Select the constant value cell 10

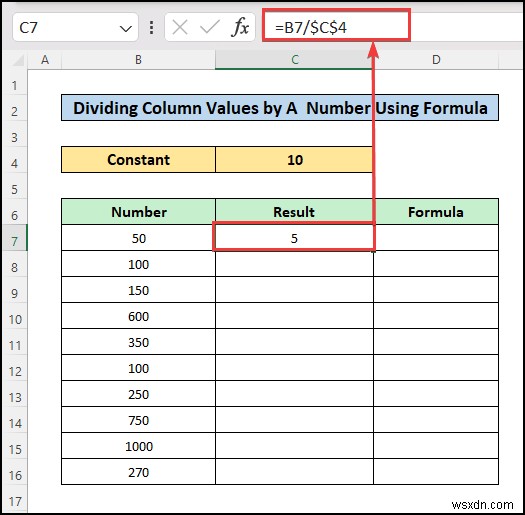tap(294, 159)
